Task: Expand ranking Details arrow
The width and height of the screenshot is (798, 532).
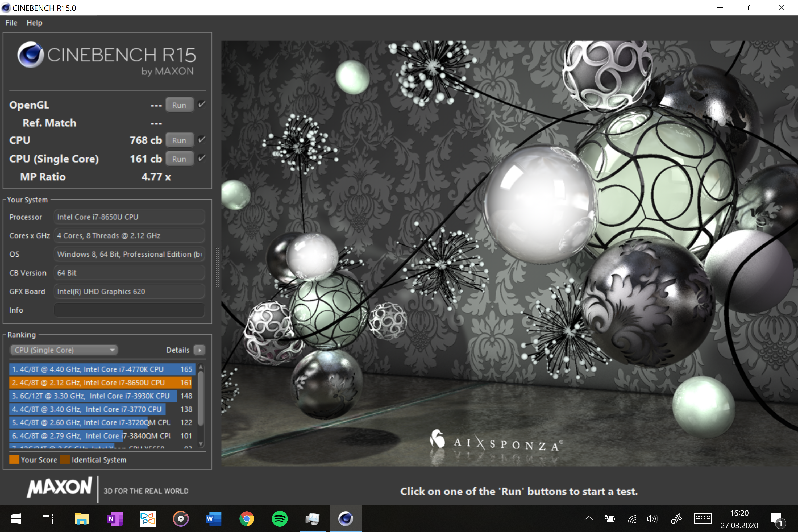Action: 199,350
